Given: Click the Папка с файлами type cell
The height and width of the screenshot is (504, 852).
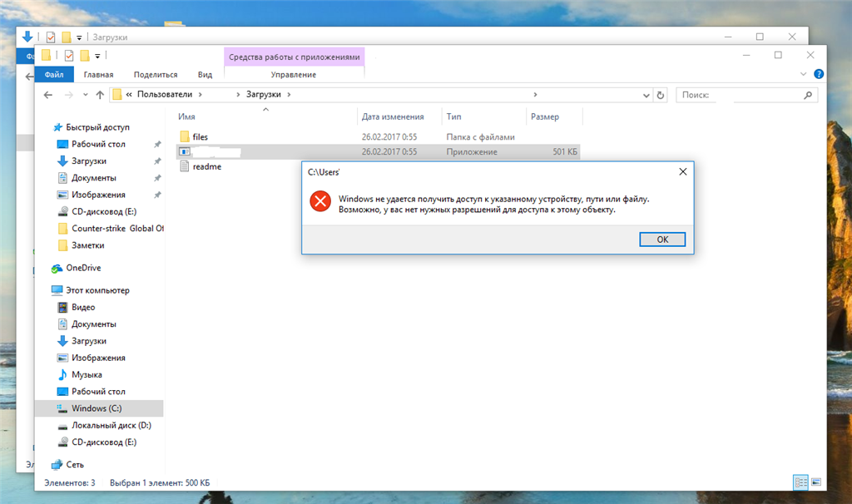Looking at the screenshot, I should [x=480, y=137].
